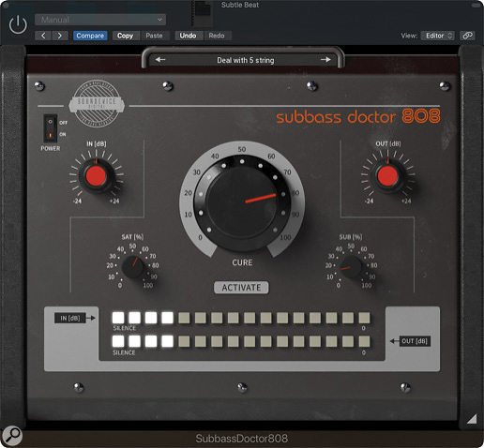Click the large CURE knob
This screenshot has height=448, width=484.
(242, 202)
